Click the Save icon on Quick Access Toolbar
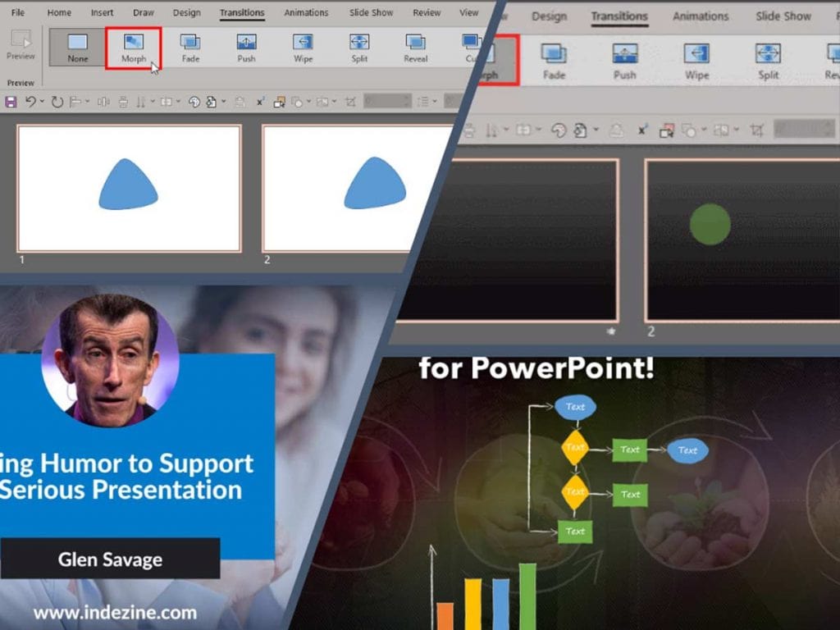Image resolution: width=840 pixels, height=630 pixels. [10, 100]
